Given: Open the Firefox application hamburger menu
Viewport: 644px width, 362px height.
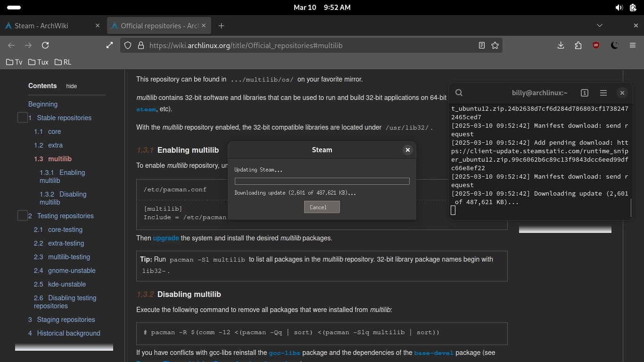Looking at the screenshot, I should (633, 45).
